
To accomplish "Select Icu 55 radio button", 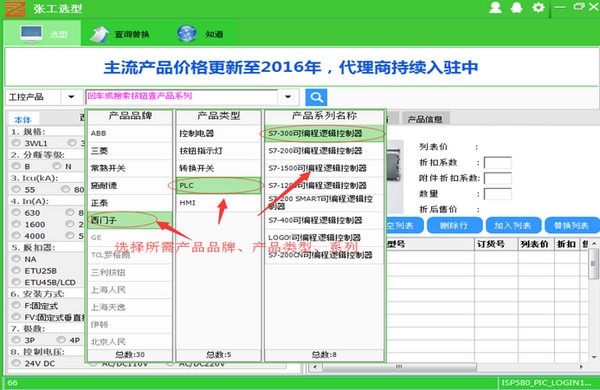I will point(16,189).
